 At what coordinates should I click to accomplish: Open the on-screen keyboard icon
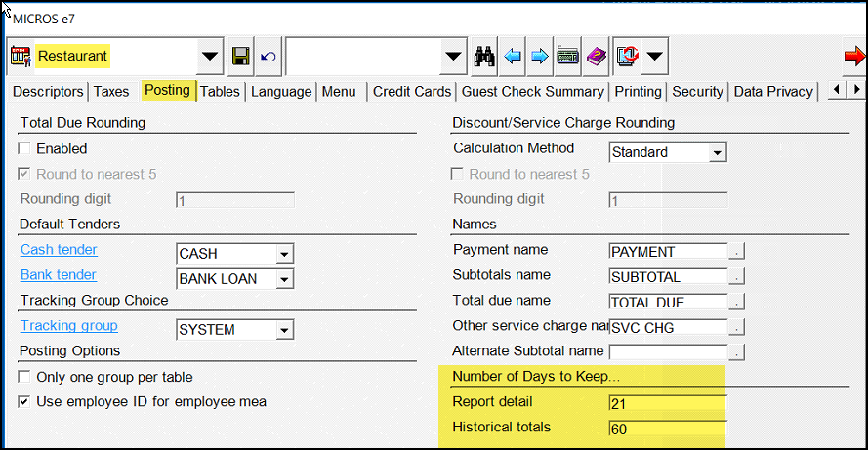(x=568, y=57)
